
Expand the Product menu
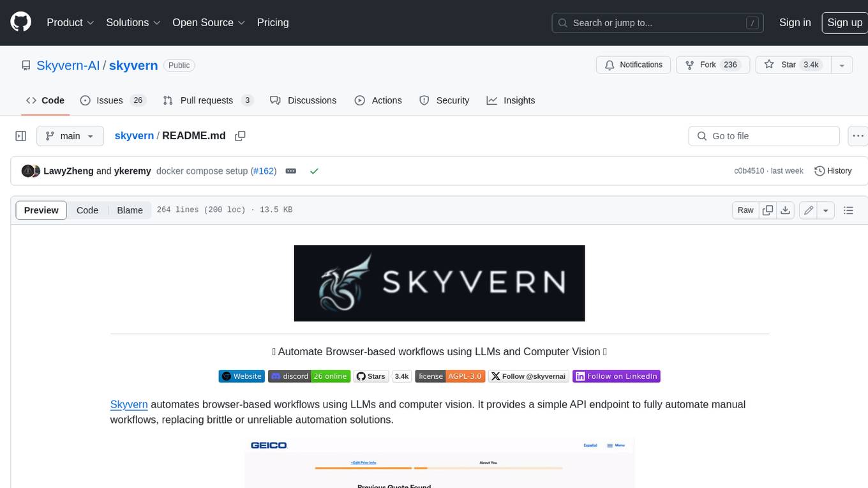click(70, 22)
